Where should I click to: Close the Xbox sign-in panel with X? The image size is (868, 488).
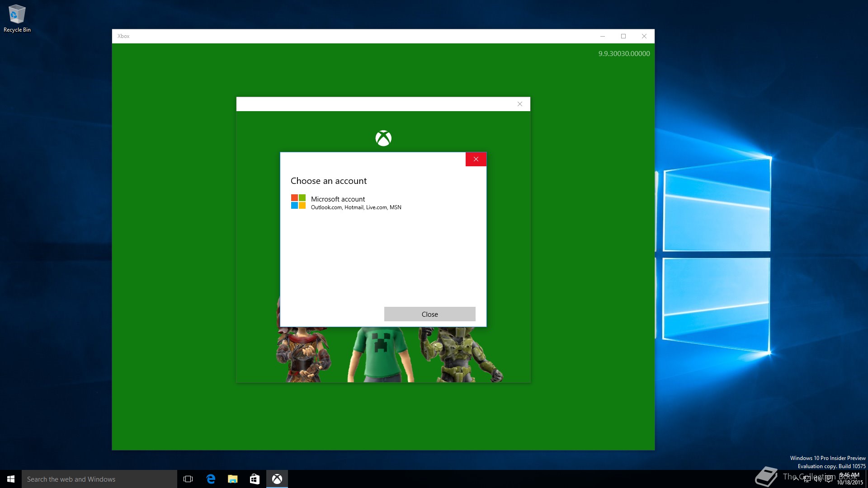click(520, 104)
